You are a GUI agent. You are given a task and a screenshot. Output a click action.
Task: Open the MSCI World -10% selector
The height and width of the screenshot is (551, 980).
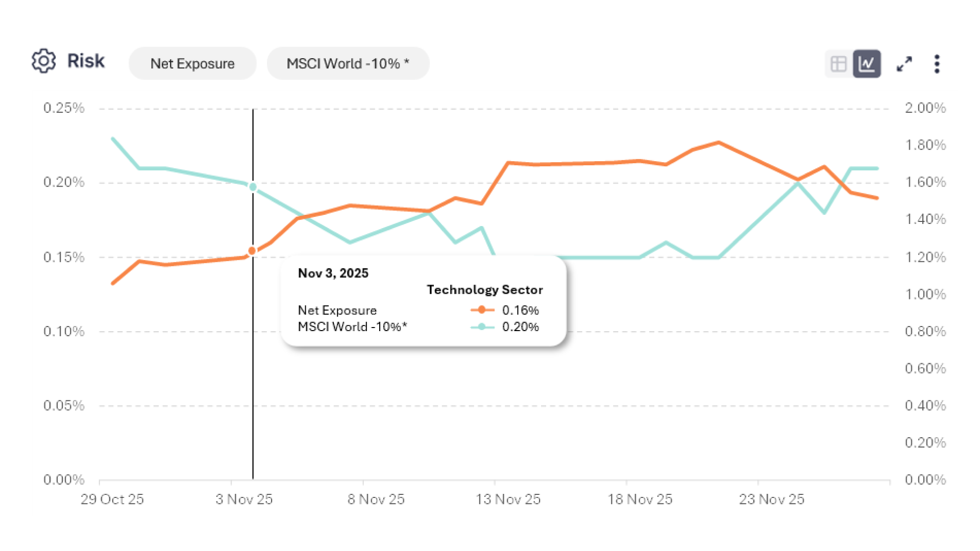[x=348, y=64]
